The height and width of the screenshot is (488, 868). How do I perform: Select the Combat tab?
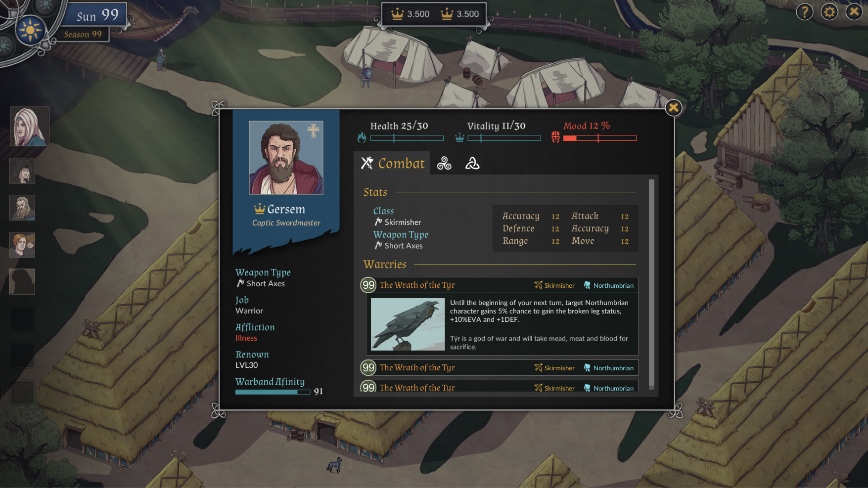392,163
